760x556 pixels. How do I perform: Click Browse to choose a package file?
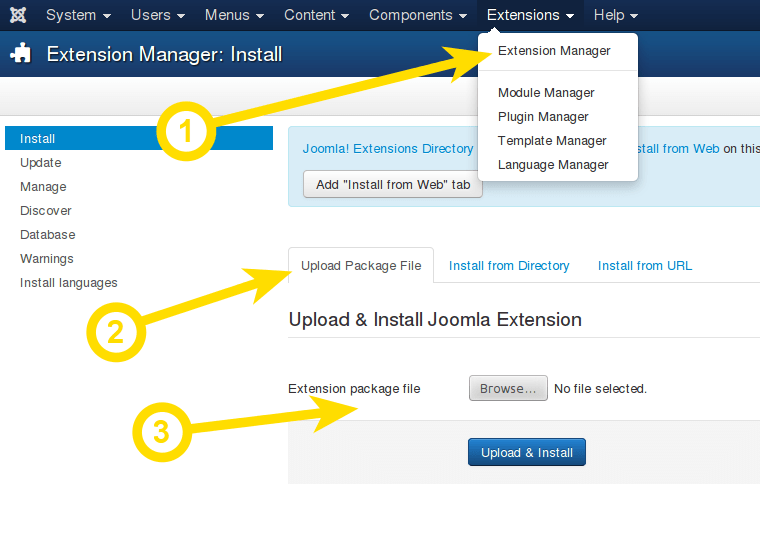[x=508, y=388]
